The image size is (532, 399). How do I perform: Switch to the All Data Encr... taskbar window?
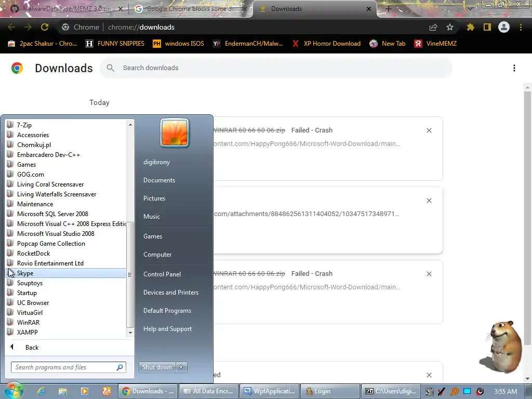(x=208, y=391)
